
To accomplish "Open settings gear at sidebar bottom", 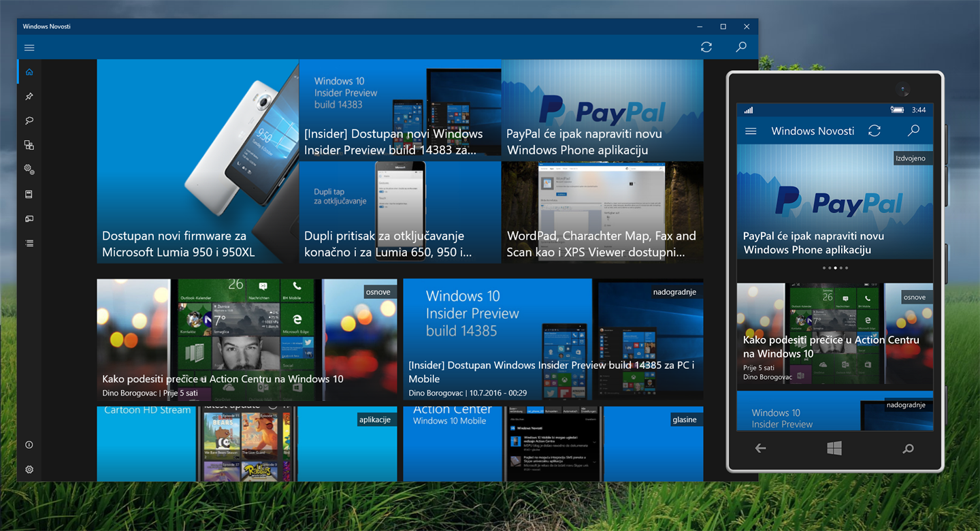I will (x=29, y=469).
